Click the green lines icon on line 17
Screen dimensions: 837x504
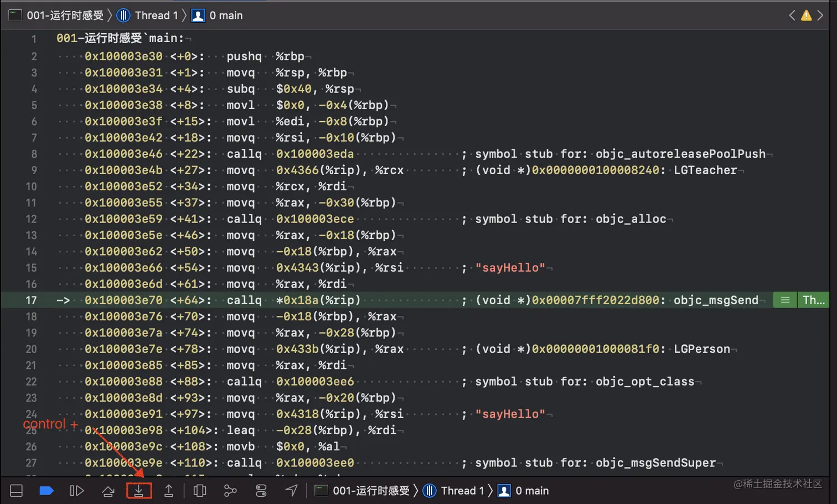785,300
